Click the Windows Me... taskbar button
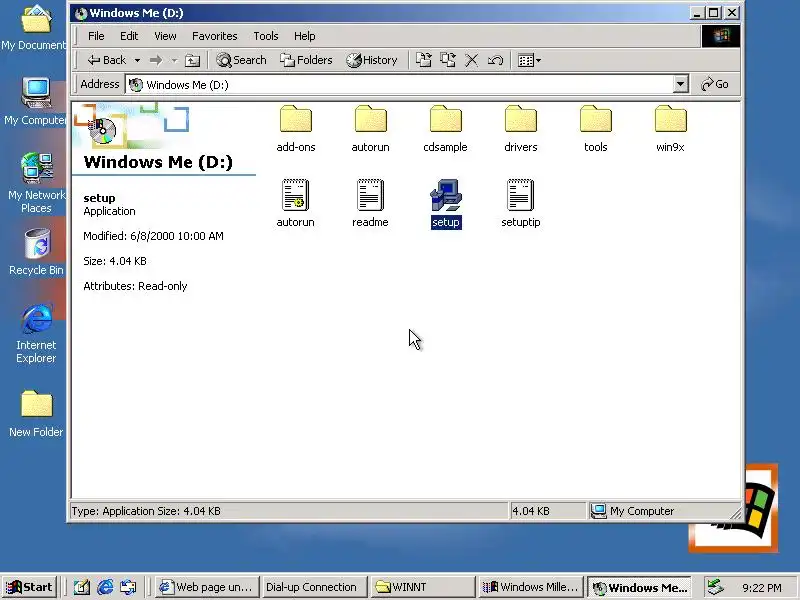 (x=640, y=587)
